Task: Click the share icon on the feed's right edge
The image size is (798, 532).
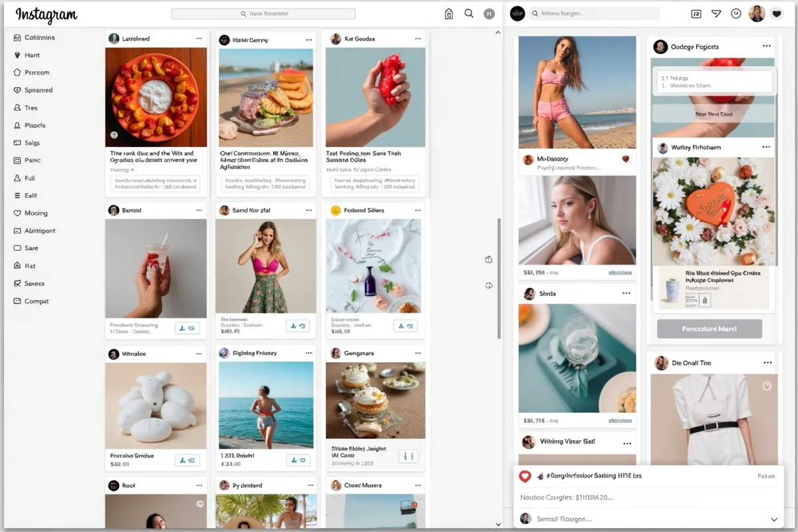Action: pyautogui.click(x=489, y=259)
